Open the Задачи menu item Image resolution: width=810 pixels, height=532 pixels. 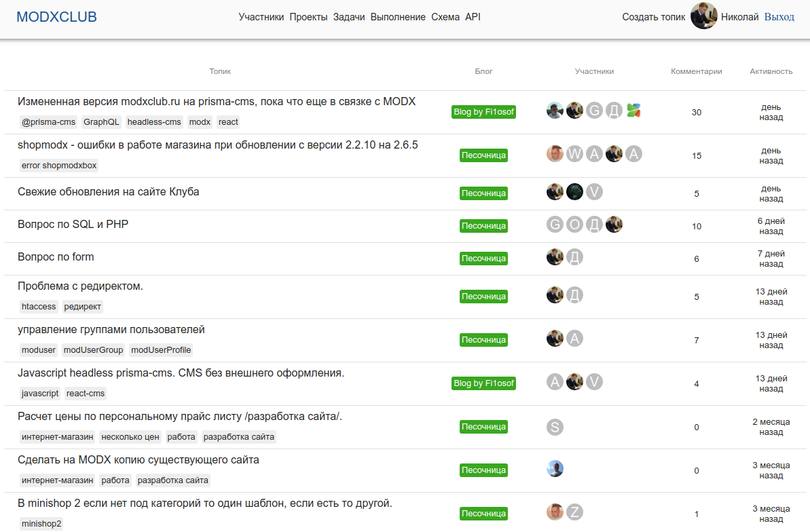coord(349,17)
